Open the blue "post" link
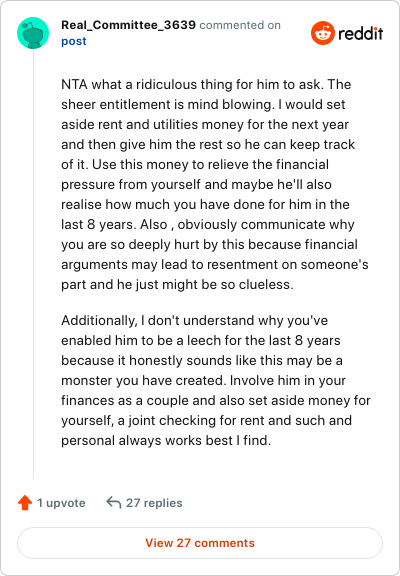Viewport: 400px width, 576px height. [74, 41]
